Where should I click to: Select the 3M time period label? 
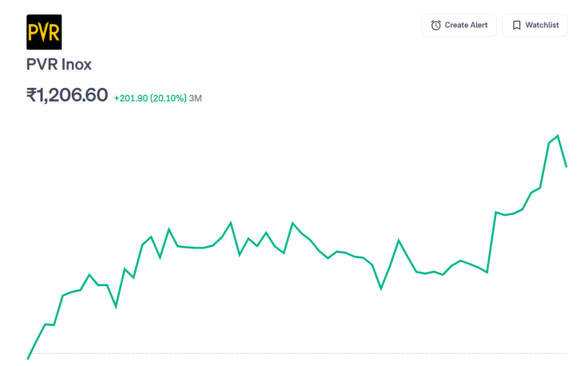[x=195, y=98]
